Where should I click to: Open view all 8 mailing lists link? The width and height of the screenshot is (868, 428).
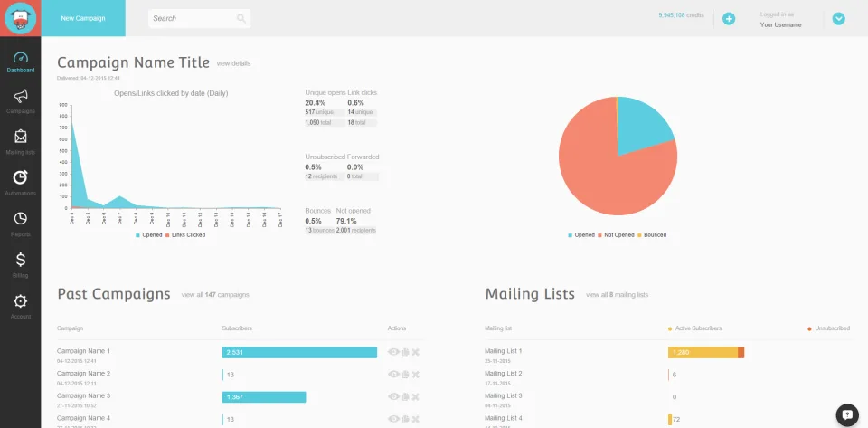coord(618,295)
